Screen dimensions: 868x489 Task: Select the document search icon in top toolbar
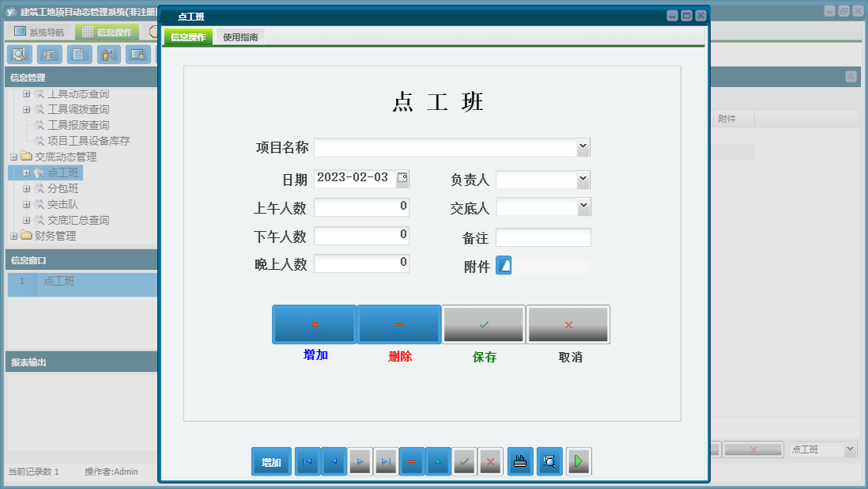(20, 55)
